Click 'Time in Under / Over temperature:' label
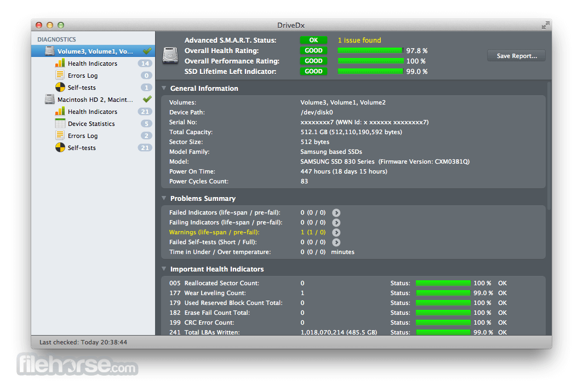The height and width of the screenshot is (392, 583). [220, 252]
